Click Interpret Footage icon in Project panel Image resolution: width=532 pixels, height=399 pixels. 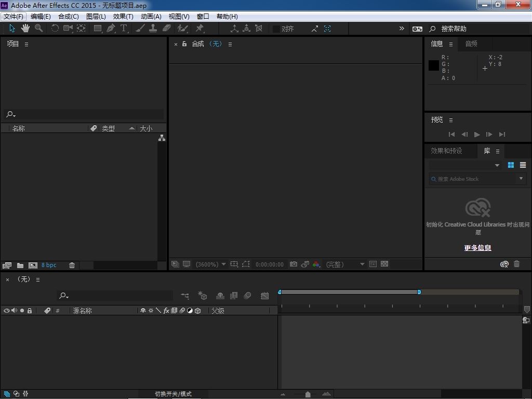7,265
